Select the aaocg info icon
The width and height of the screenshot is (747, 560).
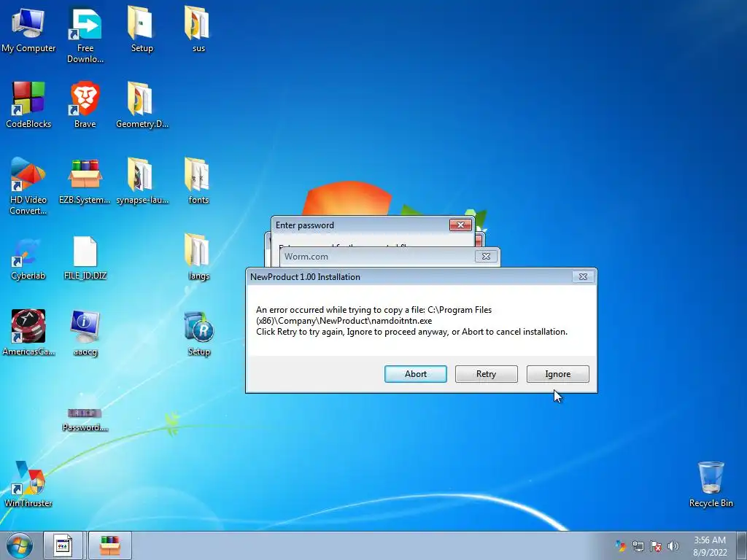(x=85, y=332)
